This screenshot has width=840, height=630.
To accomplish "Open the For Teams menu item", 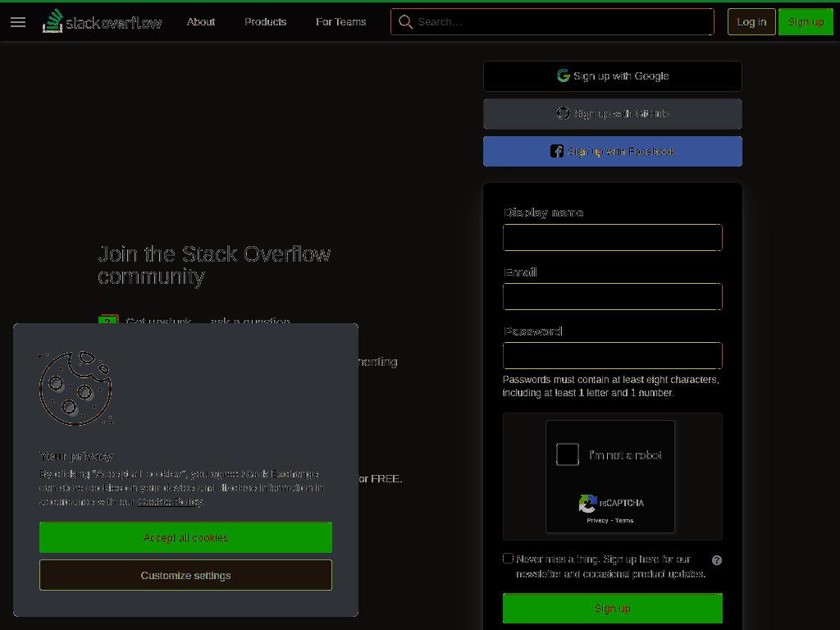I will pyautogui.click(x=340, y=22).
